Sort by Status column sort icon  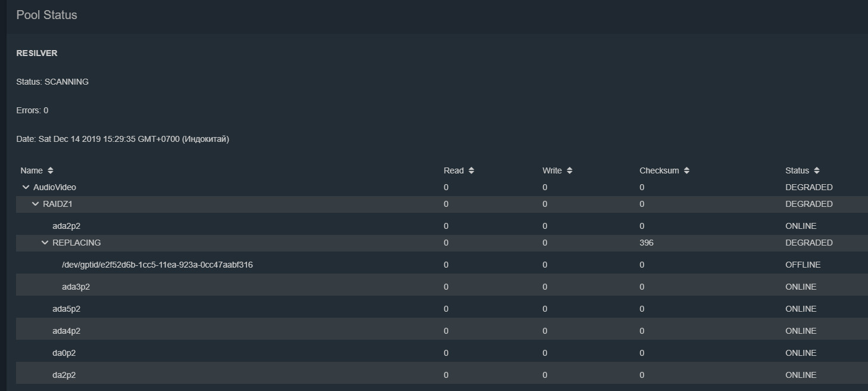tap(817, 170)
